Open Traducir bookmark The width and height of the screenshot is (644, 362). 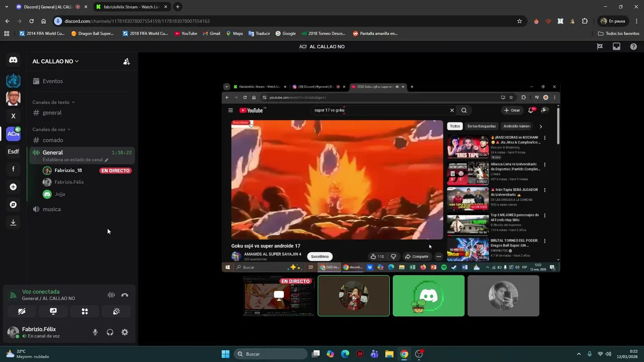tap(259, 33)
